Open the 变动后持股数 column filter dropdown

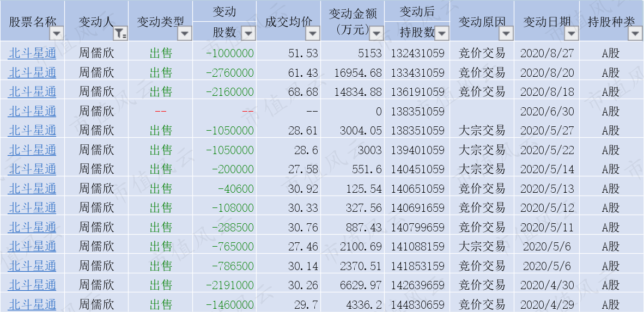442,33
